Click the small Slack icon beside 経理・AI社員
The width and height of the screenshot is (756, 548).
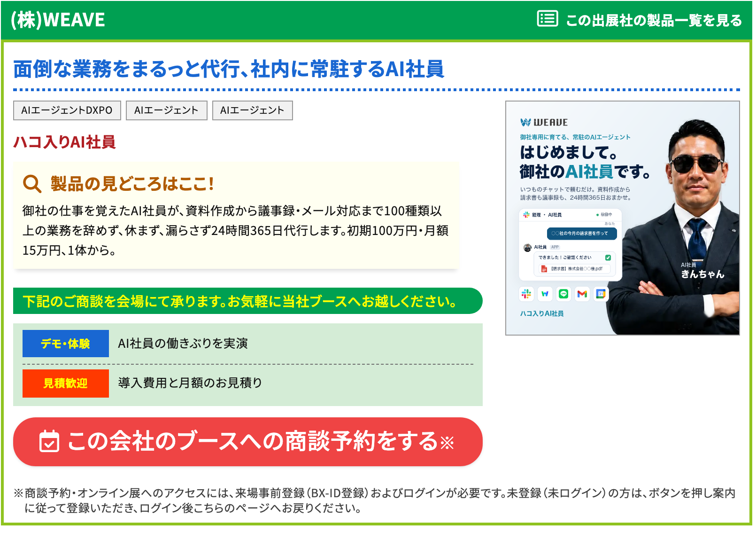[526, 215]
